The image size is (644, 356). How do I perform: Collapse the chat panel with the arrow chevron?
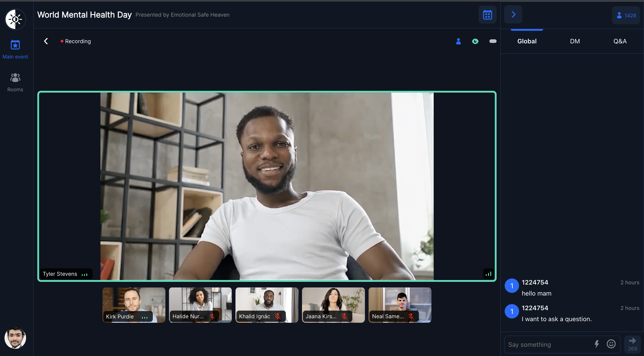513,14
